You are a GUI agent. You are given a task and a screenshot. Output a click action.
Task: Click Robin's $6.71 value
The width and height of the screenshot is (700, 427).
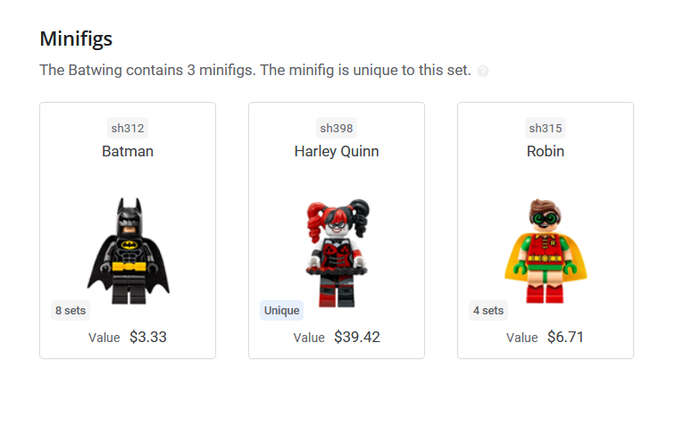point(566,337)
